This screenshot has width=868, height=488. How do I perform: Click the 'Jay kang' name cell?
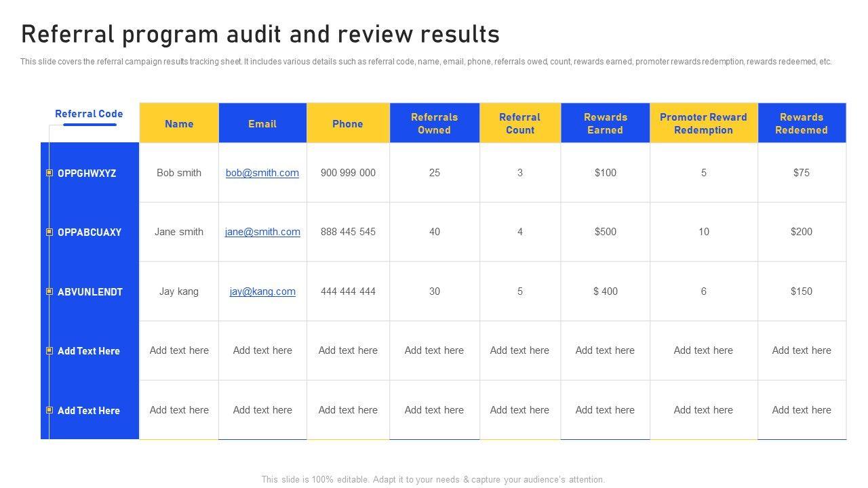pyautogui.click(x=179, y=291)
